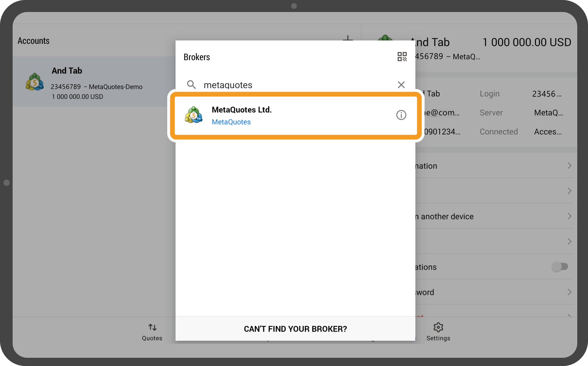Expand the 'another device' row

494,216
